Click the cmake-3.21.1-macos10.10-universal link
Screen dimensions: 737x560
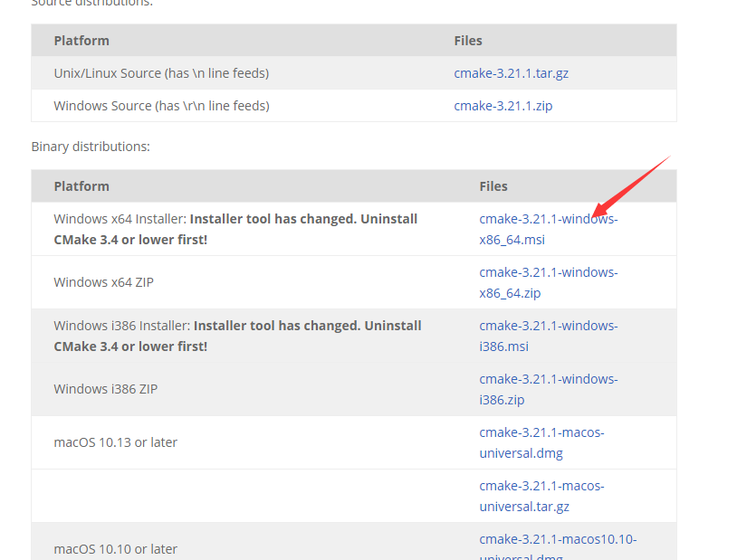click(x=558, y=539)
